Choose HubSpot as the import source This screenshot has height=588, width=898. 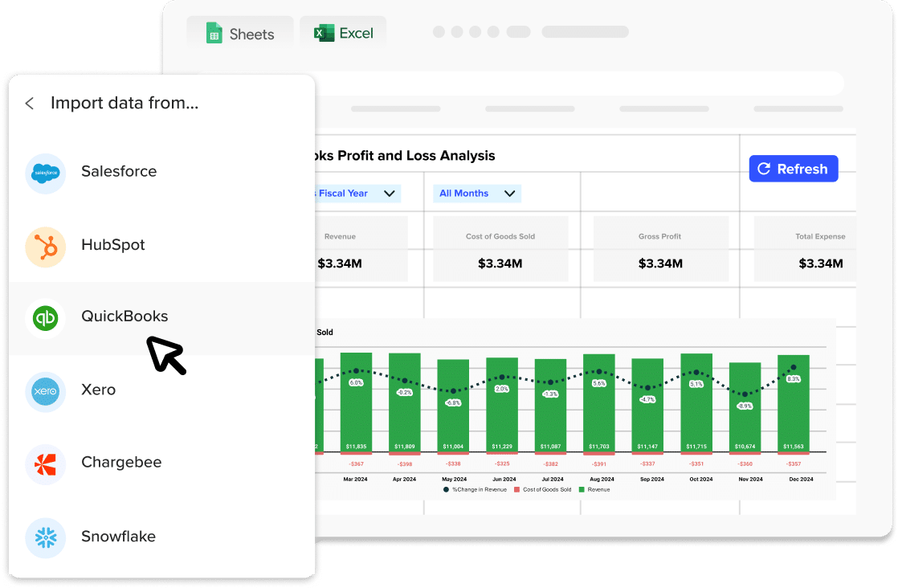click(161, 246)
